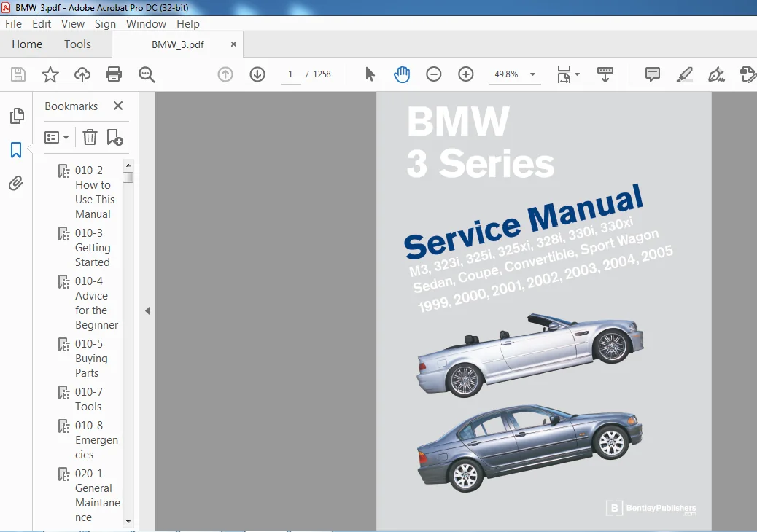757x532 pixels.
Task: Switch to the Home tab
Action: coord(27,44)
